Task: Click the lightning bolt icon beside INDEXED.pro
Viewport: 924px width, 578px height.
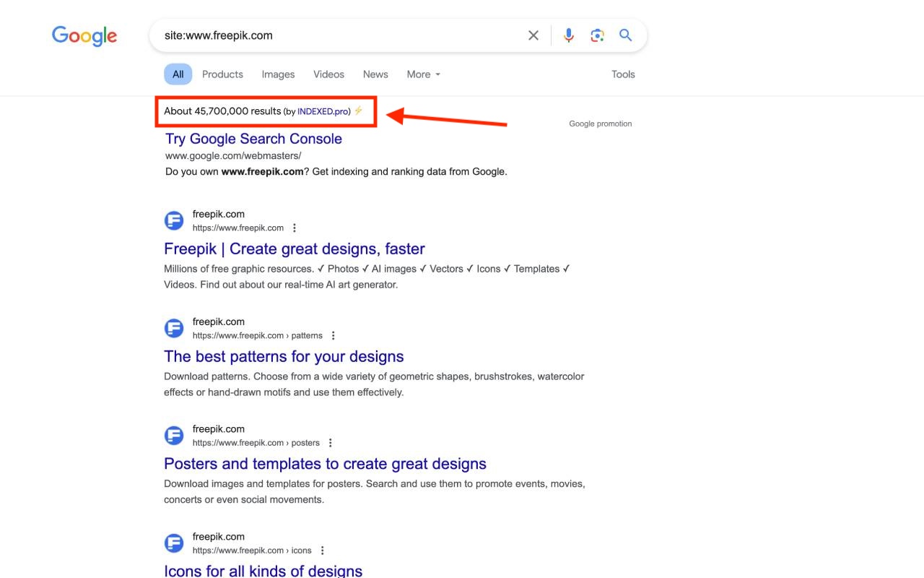Action: point(359,111)
